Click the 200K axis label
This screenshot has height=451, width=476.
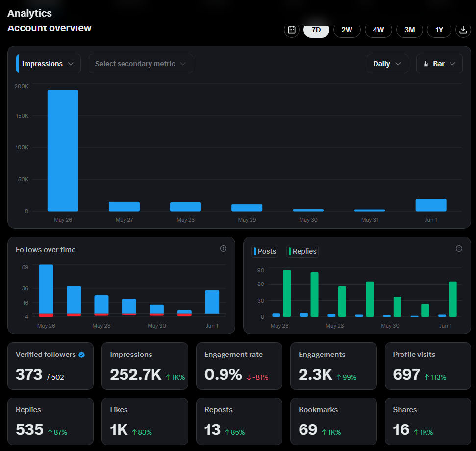tap(22, 86)
